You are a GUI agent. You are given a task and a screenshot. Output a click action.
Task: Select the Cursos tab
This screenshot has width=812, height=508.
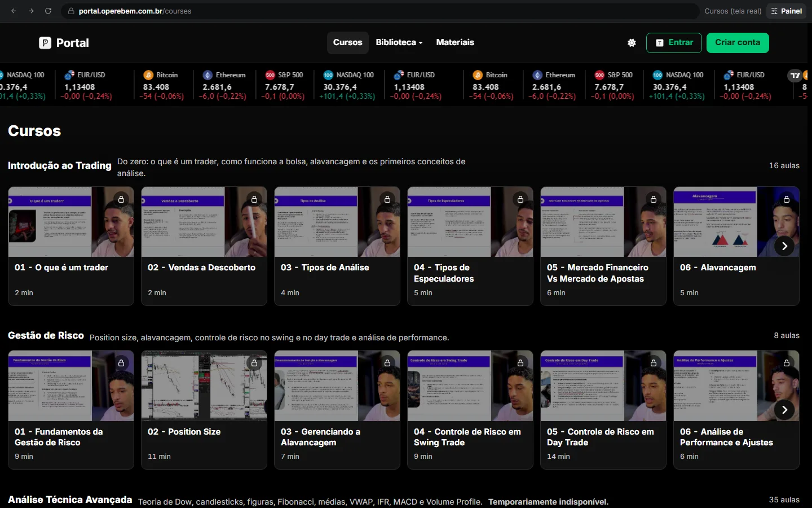(x=347, y=42)
